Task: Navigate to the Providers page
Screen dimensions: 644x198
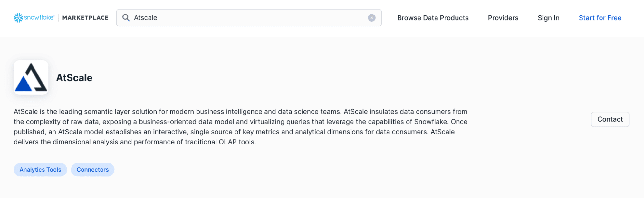Action: tap(503, 18)
